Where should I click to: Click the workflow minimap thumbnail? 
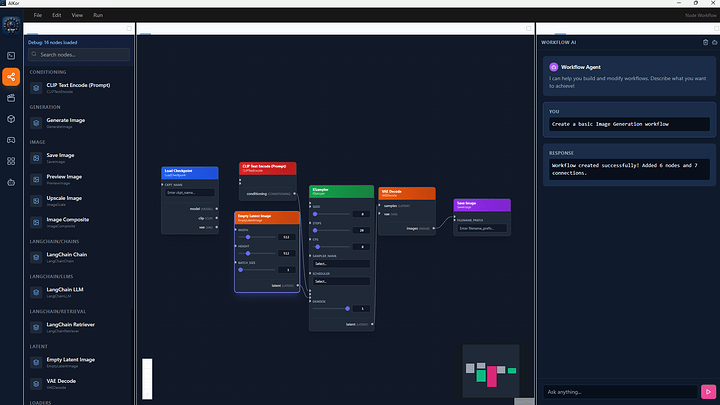(x=490, y=372)
